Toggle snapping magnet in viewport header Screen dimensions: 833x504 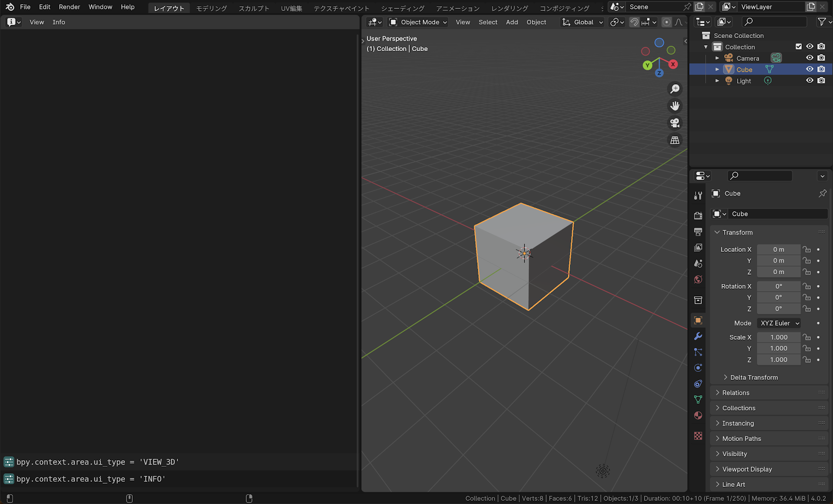(634, 22)
